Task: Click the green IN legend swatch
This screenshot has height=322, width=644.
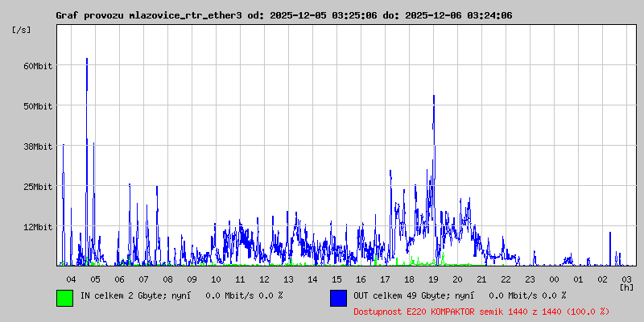Action: [x=64, y=297]
